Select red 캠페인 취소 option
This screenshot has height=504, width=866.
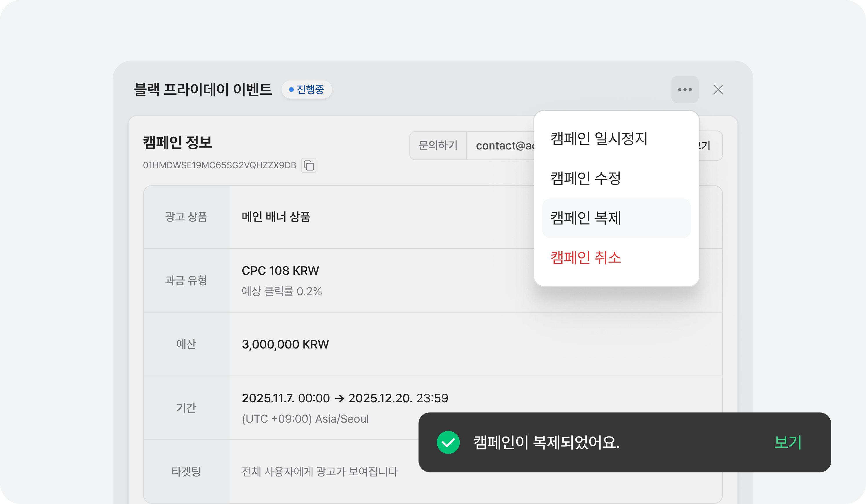coord(585,258)
